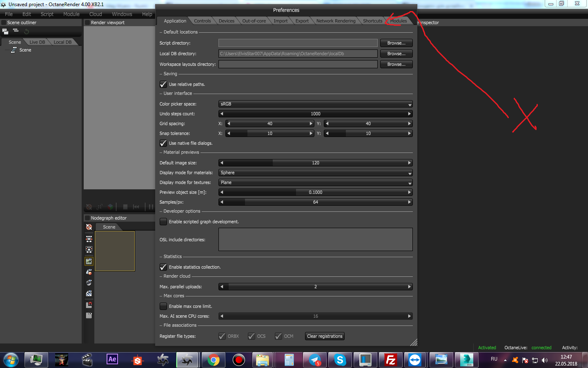This screenshot has height=368, width=588.
Task: Click the OctaneRender icon in the taskbar
Action: [187, 360]
